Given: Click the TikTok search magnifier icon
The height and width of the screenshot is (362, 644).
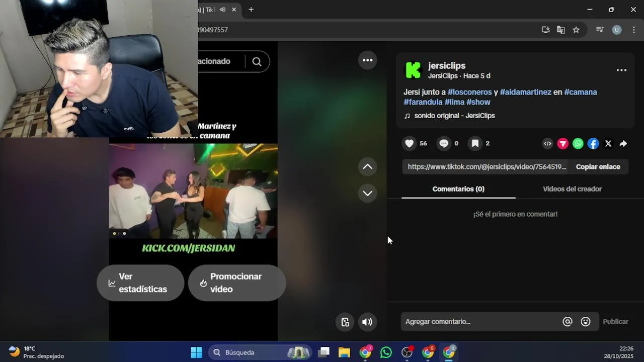Looking at the screenshot, I should pyautogui.click(x=257, y=61).
